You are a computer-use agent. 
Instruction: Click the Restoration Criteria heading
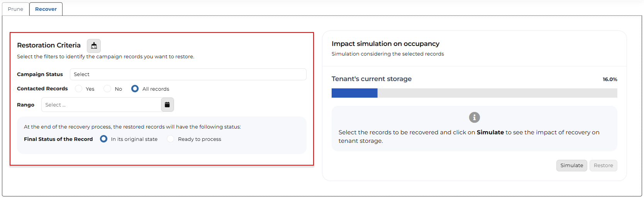pyautogui.click(x=49, y=45)
